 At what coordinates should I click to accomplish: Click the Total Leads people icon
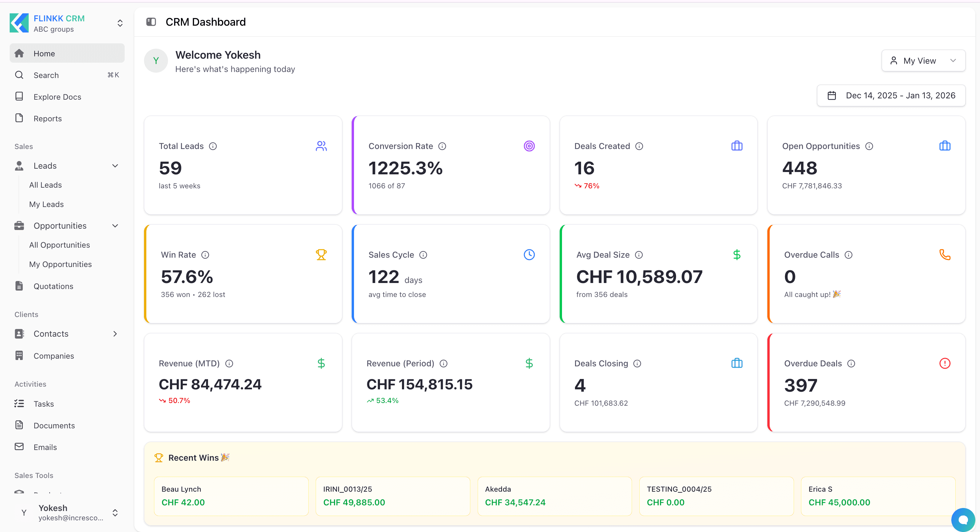pos(321,146)
